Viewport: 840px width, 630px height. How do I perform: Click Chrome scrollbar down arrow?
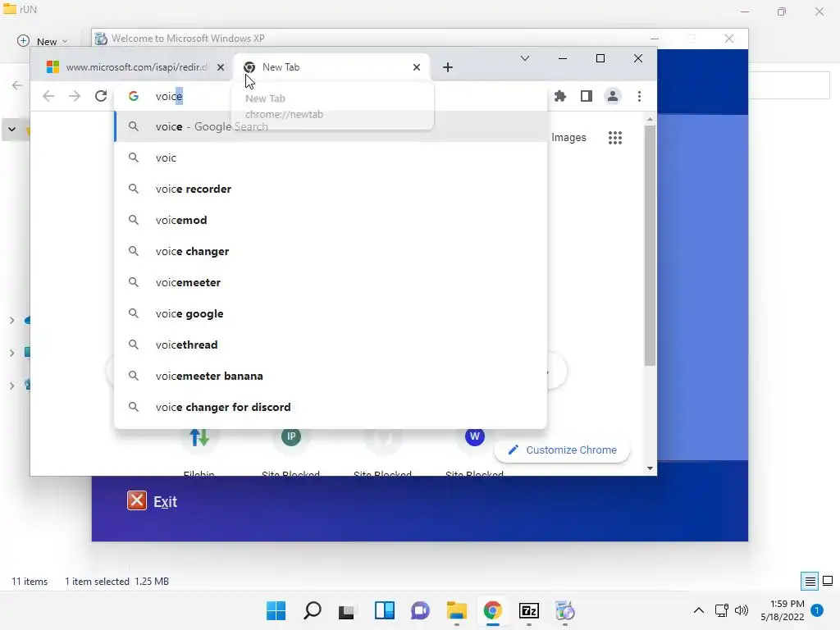pyautogui.click(x=650, y=468)
